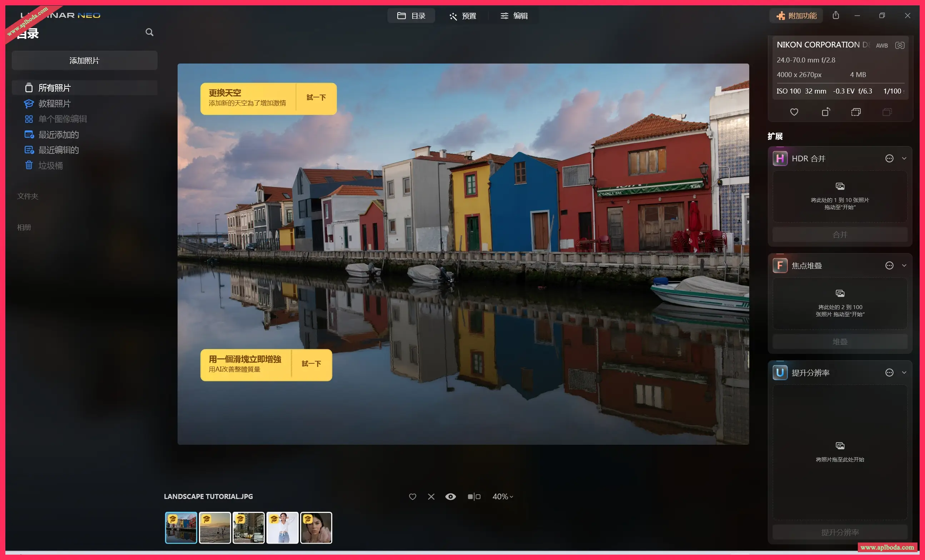Select the 教程照片 sidebar icon
This screenshot has width=925, height=560.
[29, 104]
